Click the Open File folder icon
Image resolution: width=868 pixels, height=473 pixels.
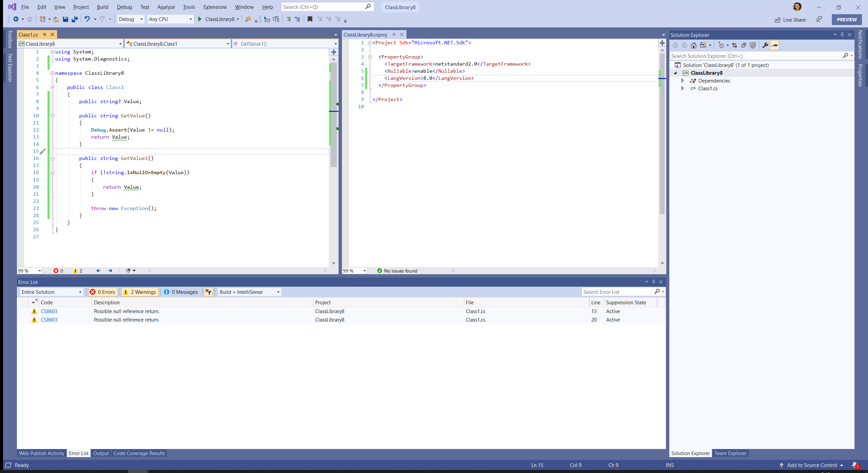pyautogui.click(x=56, y=19)
